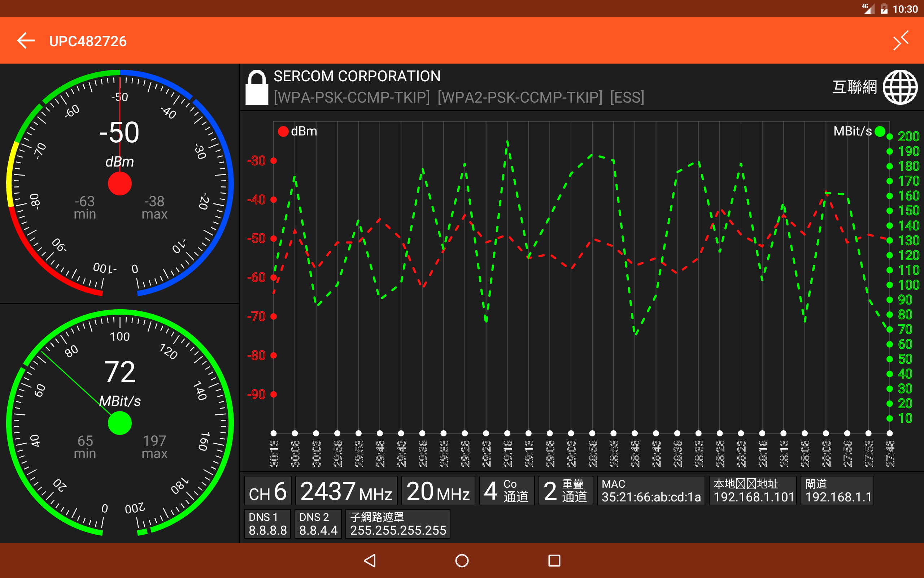This screenshot has height=578, width=924.
Task: Tap the 200 MBit/s axis label
Action: coord(908,137)
